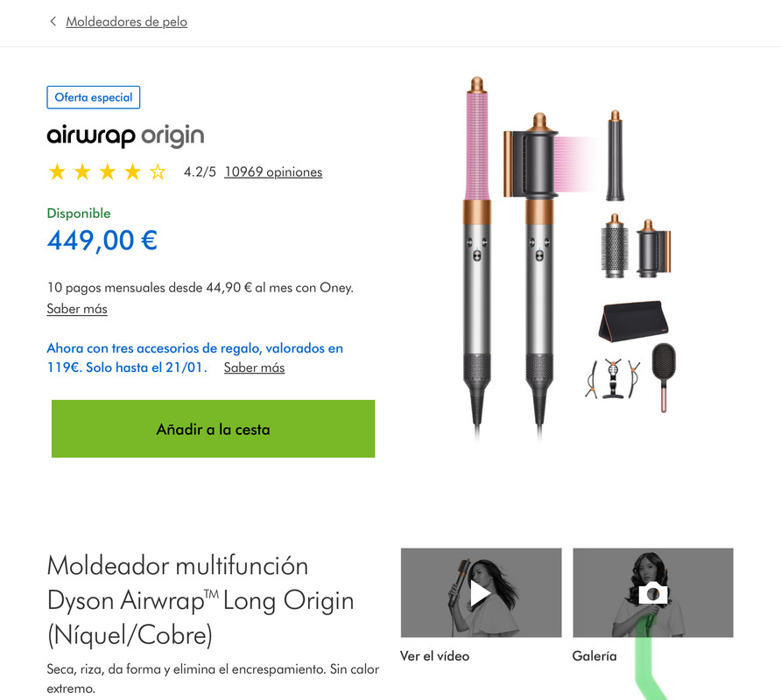Click Saber más under Oney payments

77,309
